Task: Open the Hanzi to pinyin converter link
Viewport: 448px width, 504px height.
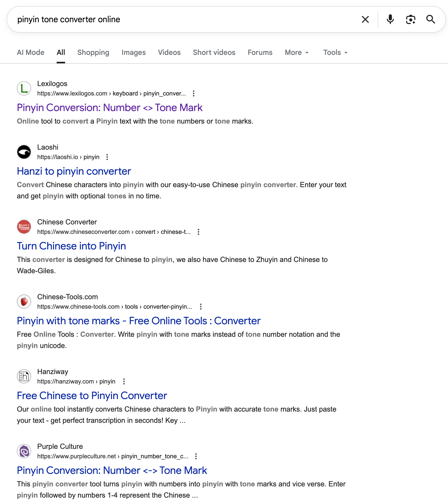Action: pyautogui.click(x=74, y=171)
